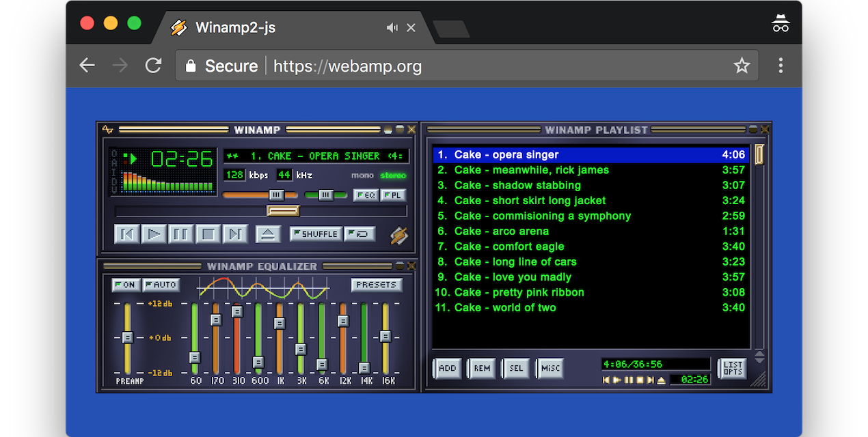The height and width of the screenshot is (437, 868).
Task: Click the Eject open file button
Action: [268, 234]
